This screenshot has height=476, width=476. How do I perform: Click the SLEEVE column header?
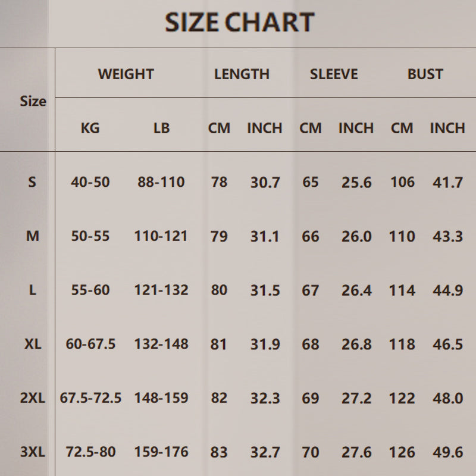coord(334,74)
